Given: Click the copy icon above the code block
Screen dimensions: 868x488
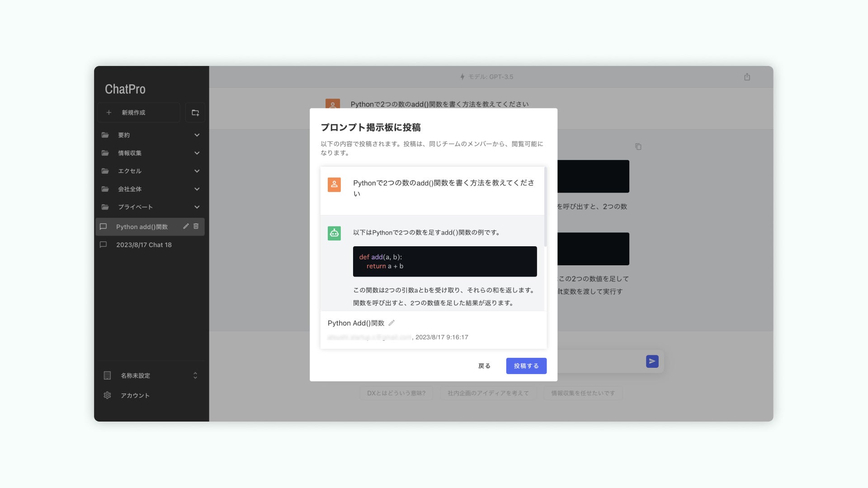Looking at the screenshot, I should point(638,146).
